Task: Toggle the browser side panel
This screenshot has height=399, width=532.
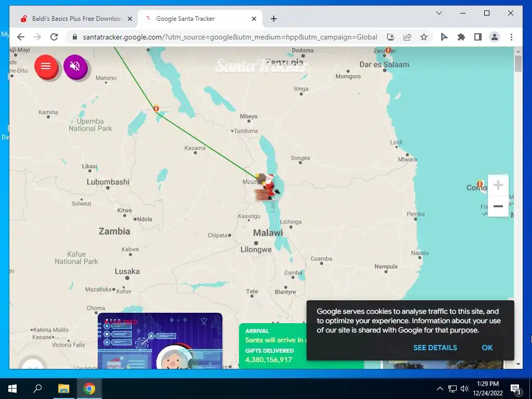Action: click(478, 37)
